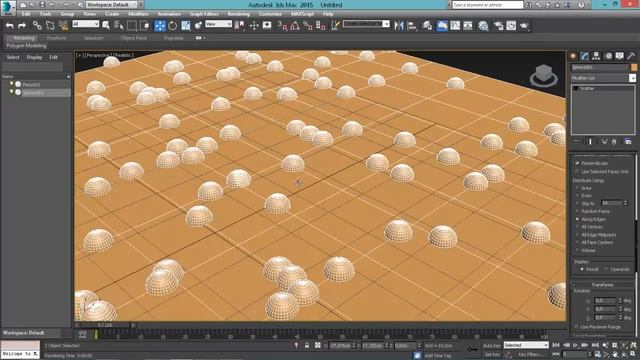Open the Create command panel tab

(x=573, y=56)
